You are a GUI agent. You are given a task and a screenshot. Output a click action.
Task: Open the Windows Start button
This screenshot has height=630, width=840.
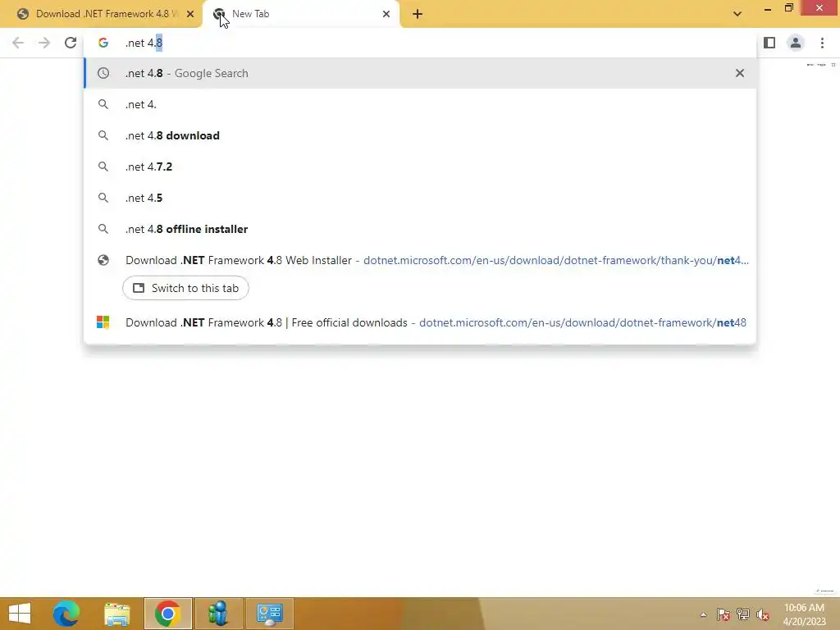[x=20, y=614]
